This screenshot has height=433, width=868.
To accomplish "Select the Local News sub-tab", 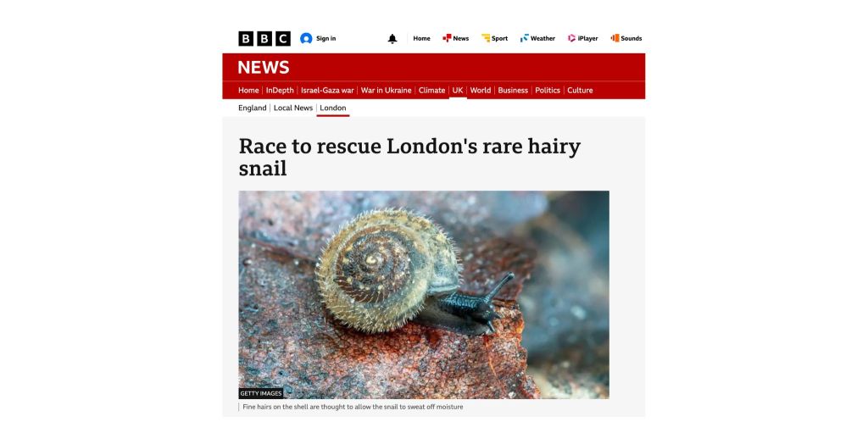I will pos(292,108).
